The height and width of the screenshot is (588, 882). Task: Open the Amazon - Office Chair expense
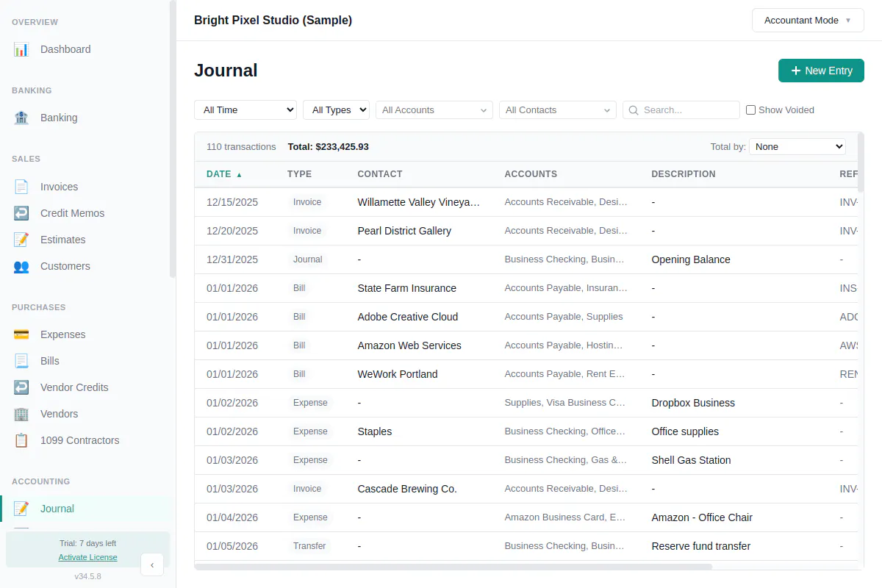click(x=526, y=517)
